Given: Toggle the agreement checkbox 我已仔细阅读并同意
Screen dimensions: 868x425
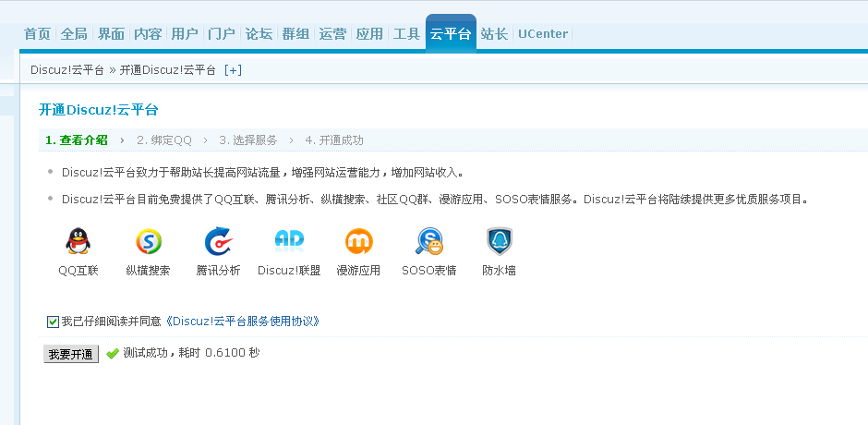Looking at the screenshot, I should coord(53,322).
